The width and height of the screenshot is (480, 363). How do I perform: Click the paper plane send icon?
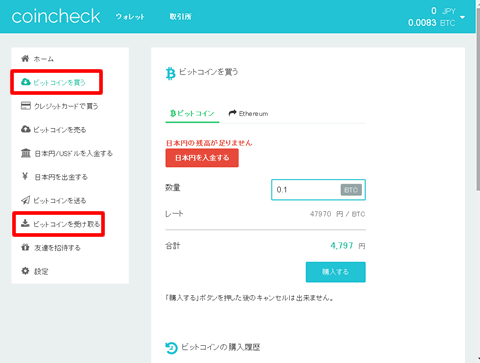click(x=26, y=200)
